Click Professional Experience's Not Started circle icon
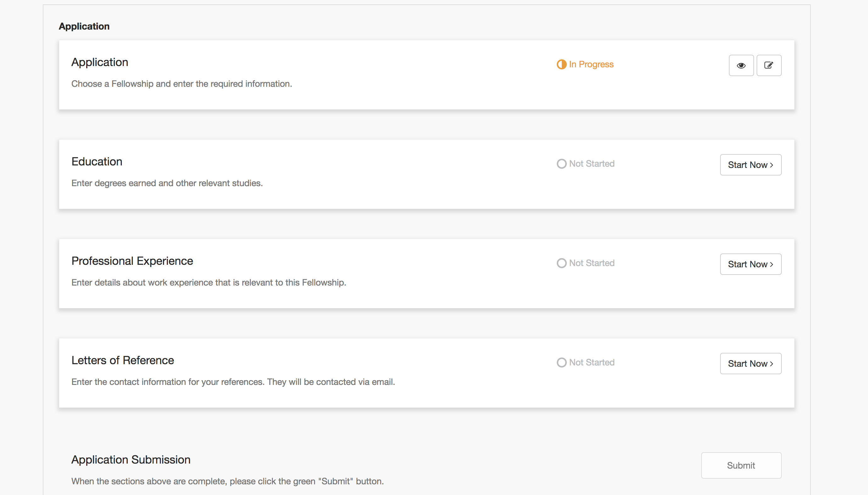The height and width of the screenshot is (495, 868). (x=561, y=263)
